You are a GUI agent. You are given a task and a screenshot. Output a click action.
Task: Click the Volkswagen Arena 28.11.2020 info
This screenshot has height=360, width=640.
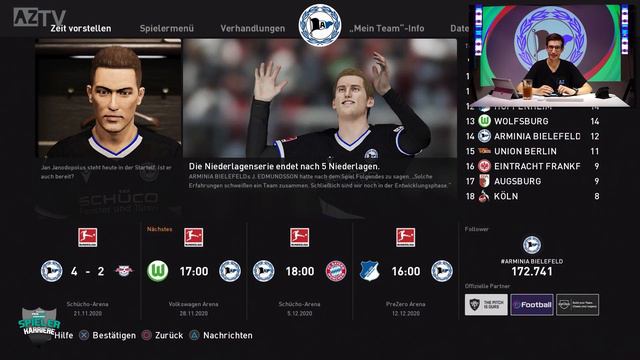click(x=193, y=309)
